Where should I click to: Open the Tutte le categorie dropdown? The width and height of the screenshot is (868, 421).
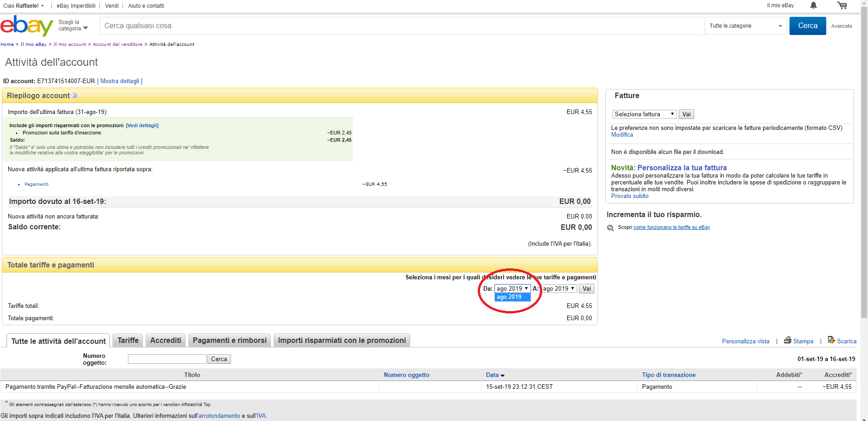[745, 26]
